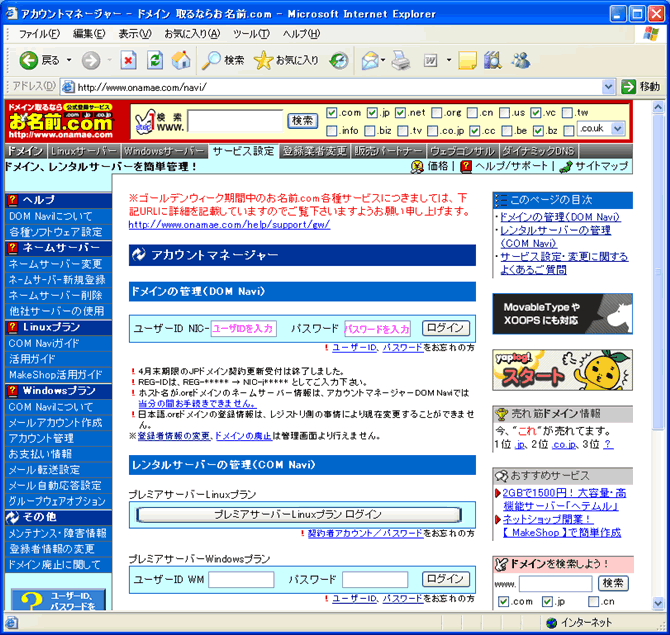
Task: Uncheck the .jp checkbox in top search
Action: [372, 112]
